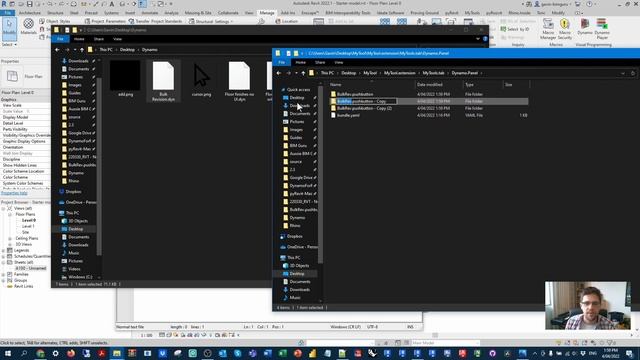The height and width of the screenshot is (360, 640).
Task: Open the pyRevit ribbon tab
Action: coord(451,13)
